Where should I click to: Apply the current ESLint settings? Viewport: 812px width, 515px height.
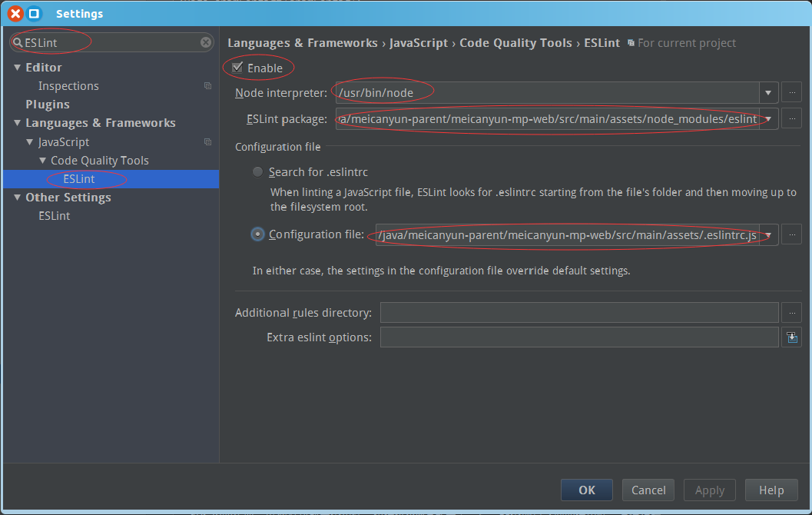tap(709, 490)
